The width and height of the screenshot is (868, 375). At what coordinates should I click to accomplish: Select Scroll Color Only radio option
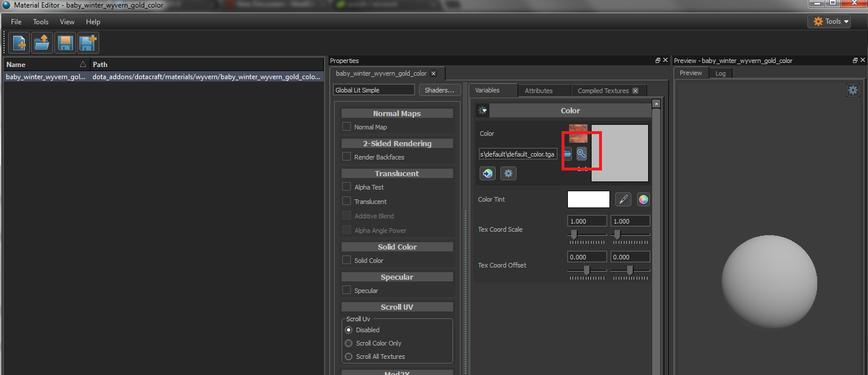point(349,343)
